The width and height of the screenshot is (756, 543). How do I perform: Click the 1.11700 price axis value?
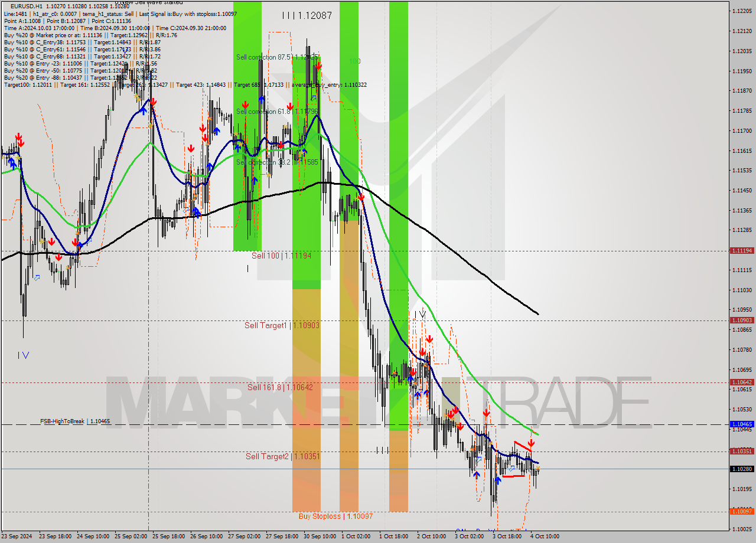point(742,130)
